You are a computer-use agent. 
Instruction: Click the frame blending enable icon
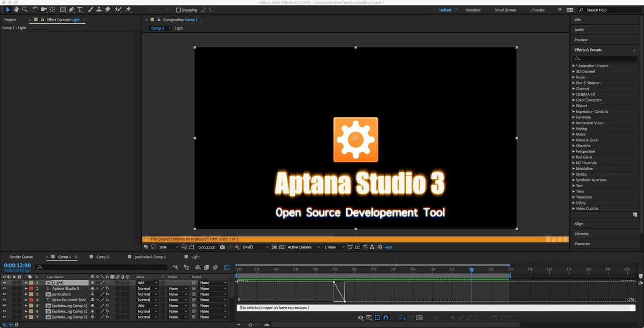pyautogui.click(x=206, y=268)
